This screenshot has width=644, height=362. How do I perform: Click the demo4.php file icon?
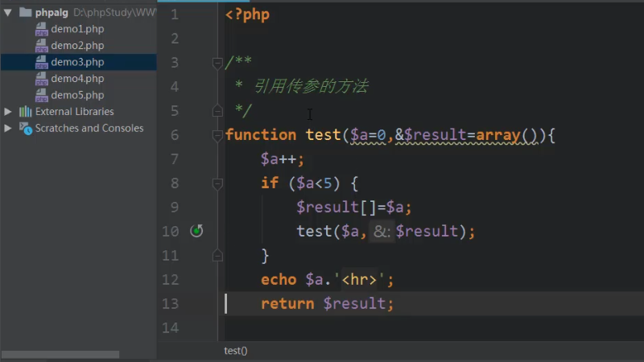(41, 78)
